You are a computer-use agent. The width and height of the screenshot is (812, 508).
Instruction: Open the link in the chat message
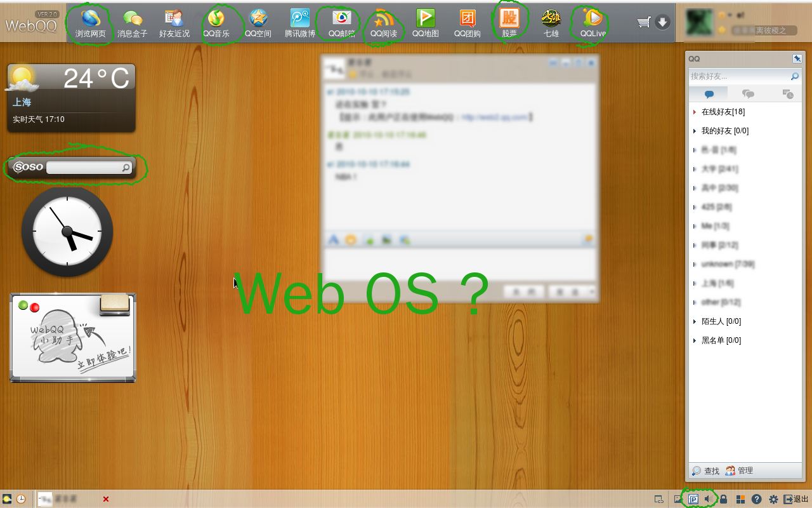pyautogui.click(x=494, y=117)
